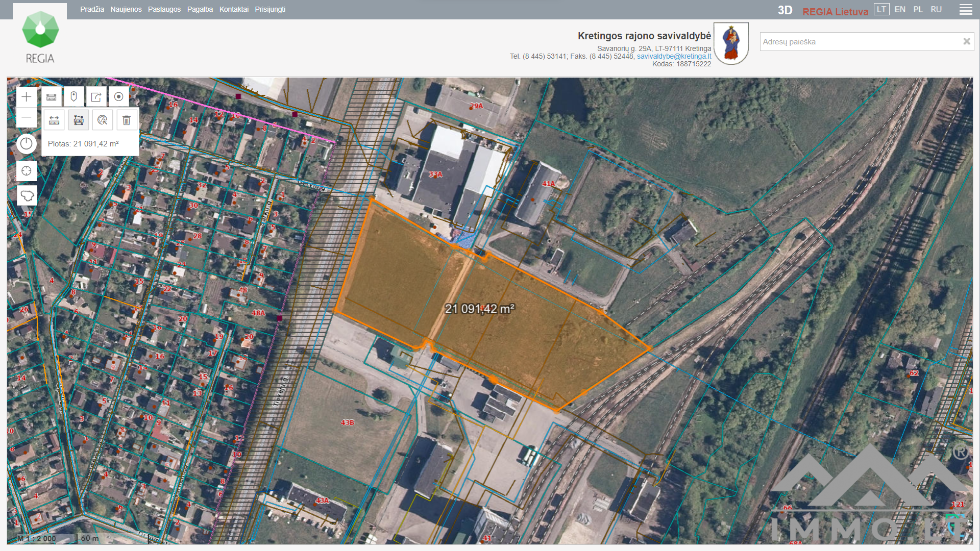Delete measurements with the trash icon

[127, 120]
